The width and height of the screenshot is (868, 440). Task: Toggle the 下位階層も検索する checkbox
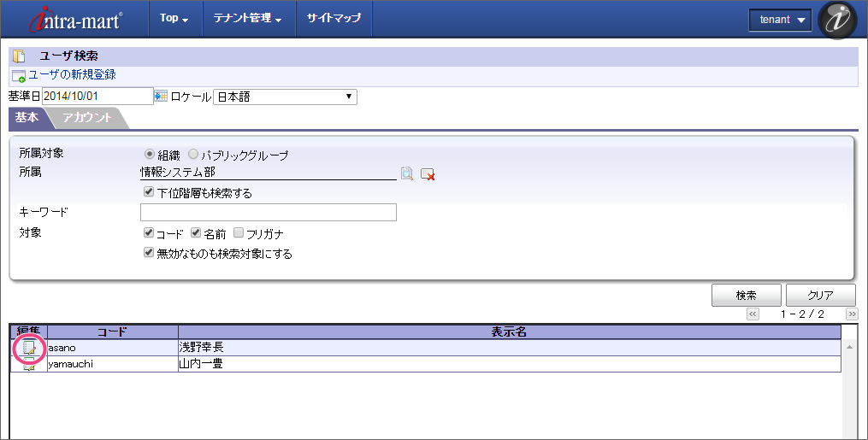(149, 192)
